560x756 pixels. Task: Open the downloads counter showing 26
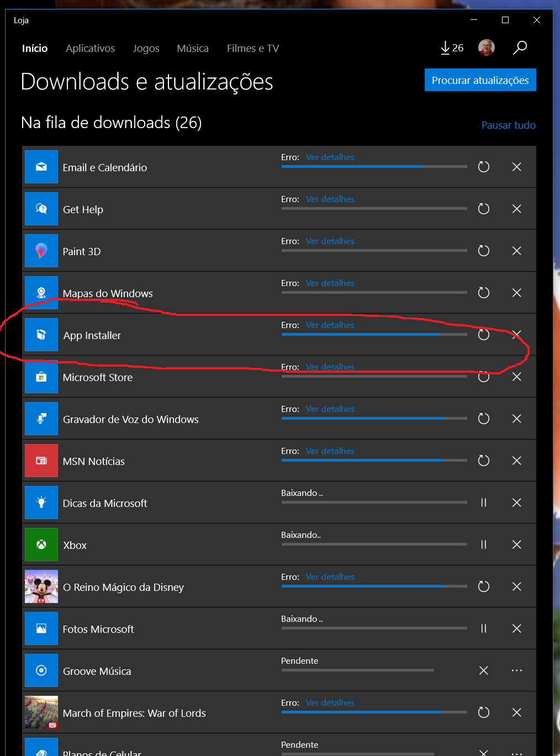click(452, 48)
